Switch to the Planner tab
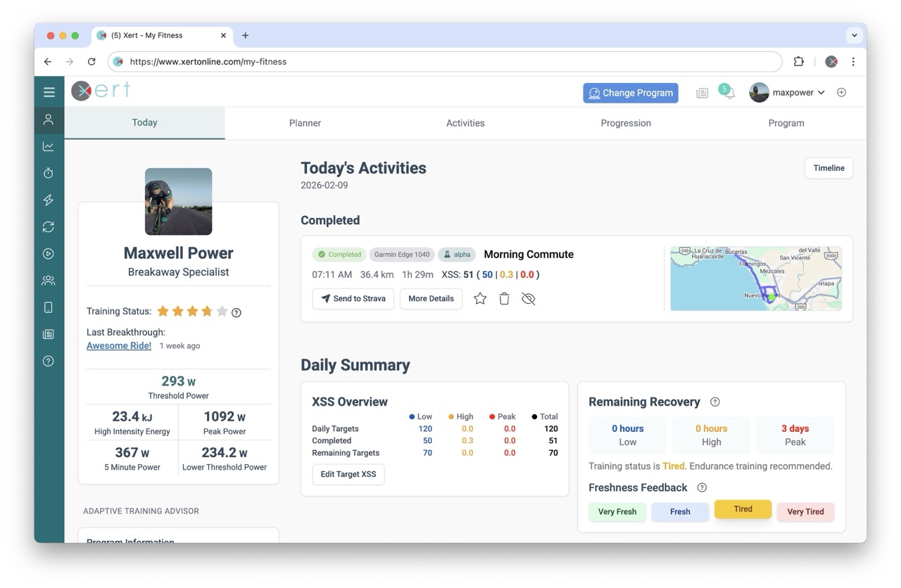Image resolution: width=901 pixels, height=588 pixels. point(305,123)
